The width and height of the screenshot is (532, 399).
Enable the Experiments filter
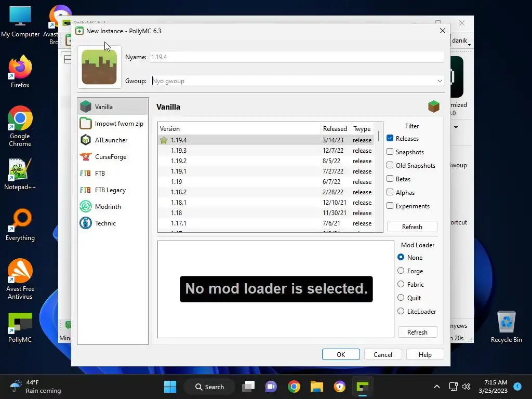coord(390,206)
